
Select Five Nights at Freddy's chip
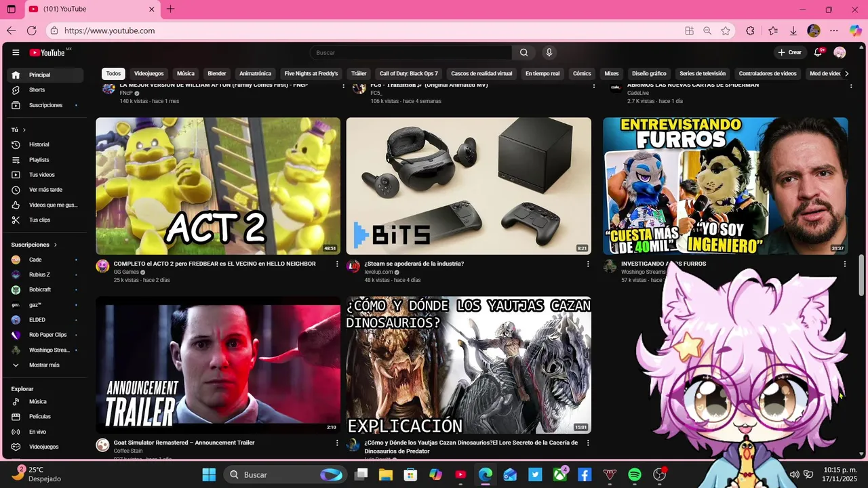click(x=311, y=73)
